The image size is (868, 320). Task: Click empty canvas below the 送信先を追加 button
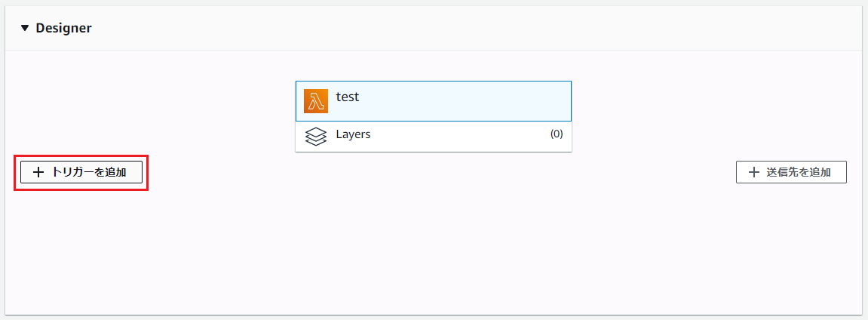pyautogui.click(x=791, y=242)
